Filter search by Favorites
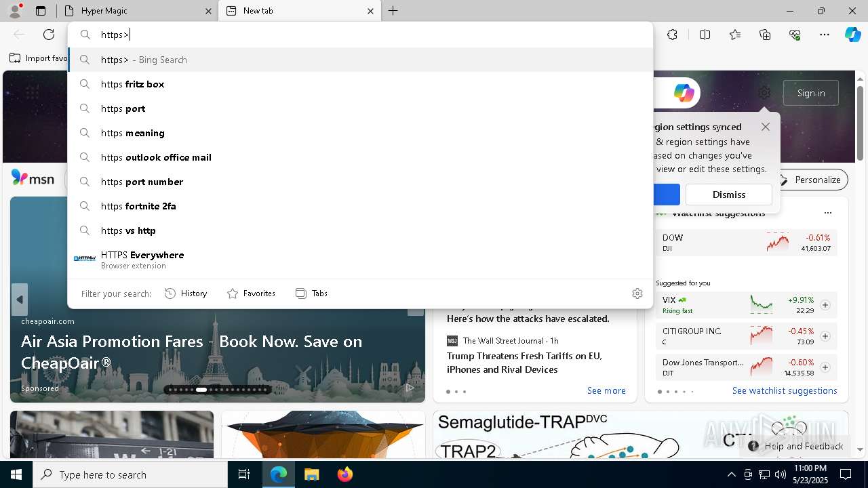 (x=251, y=293)
